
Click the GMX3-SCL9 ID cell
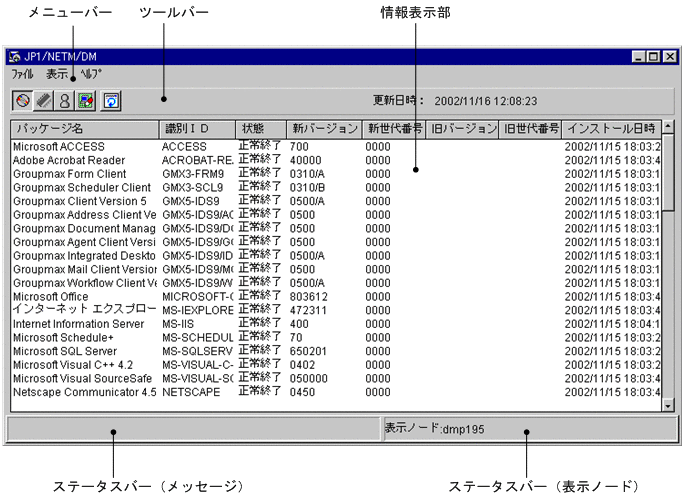192,187
